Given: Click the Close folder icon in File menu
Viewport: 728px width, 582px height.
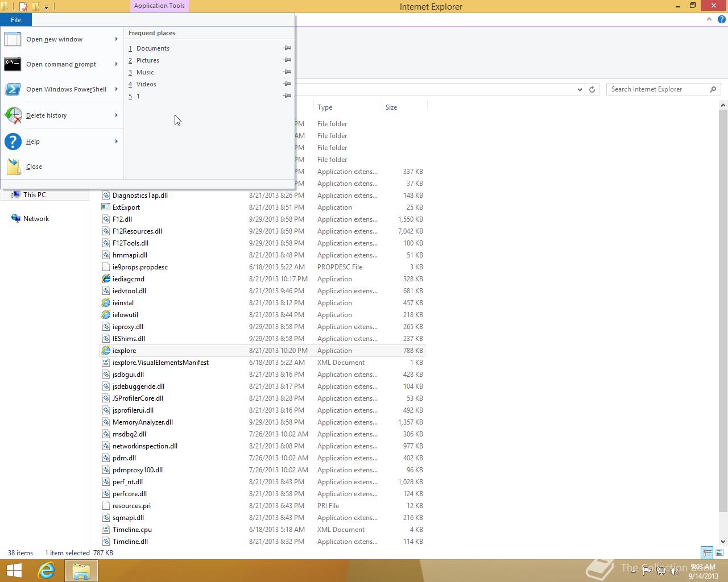Looking at the screenshot, I should tap(14, 167).
